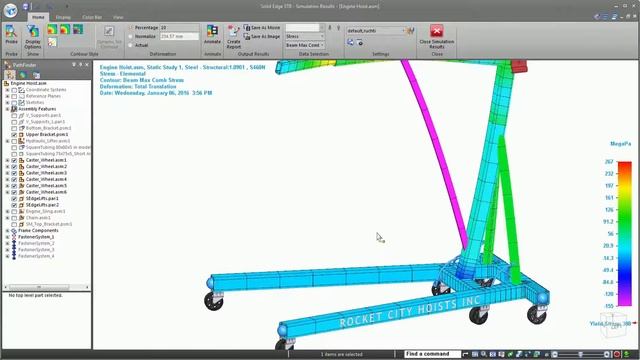This screenshot has height=360, width=640.
Task: Click the MegaPa units label
Action: (x=620, y=144)
